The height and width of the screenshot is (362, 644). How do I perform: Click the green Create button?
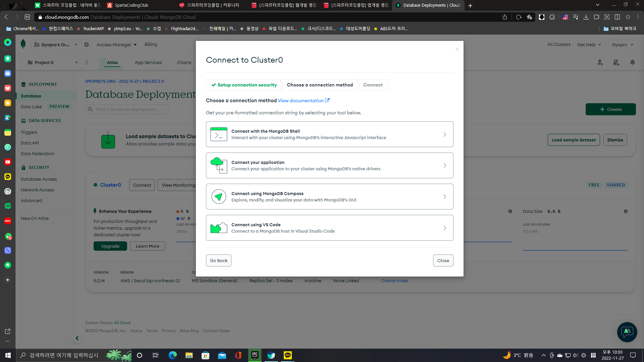click(610, 109)
